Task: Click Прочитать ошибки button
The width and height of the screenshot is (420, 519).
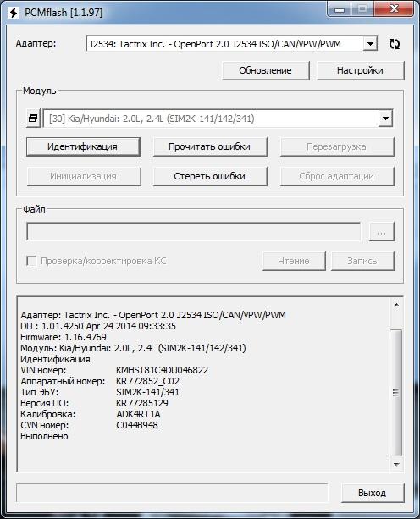Action: click(210, 146)
